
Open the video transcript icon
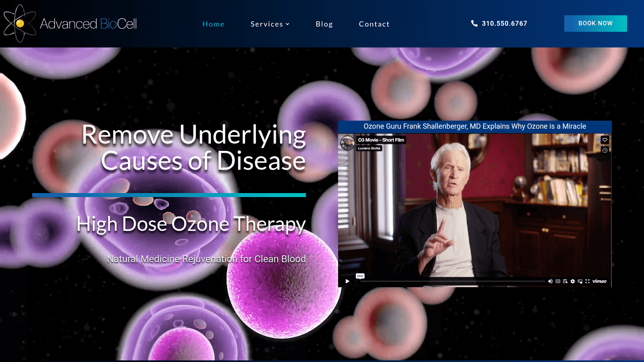point(565,281)
